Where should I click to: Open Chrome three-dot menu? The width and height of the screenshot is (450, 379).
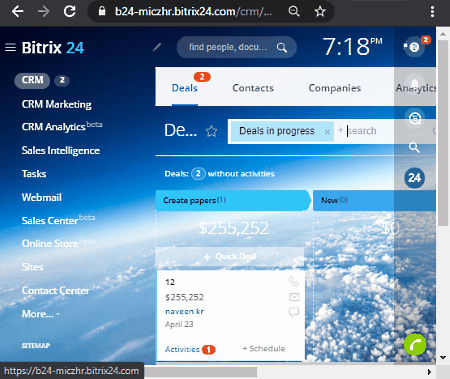[432, 12]
